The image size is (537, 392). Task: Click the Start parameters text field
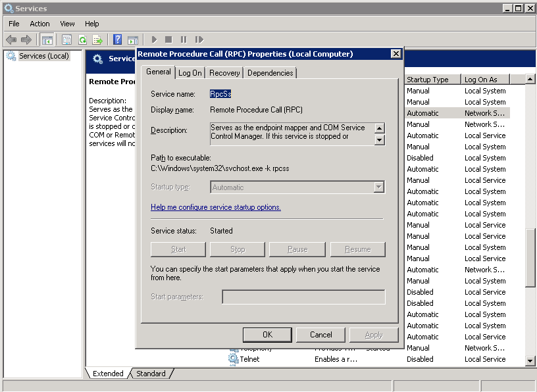coord(303,297)
